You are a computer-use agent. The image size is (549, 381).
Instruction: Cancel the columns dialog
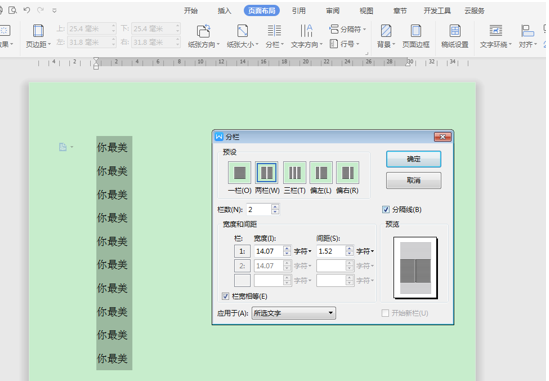click(414, 180)
